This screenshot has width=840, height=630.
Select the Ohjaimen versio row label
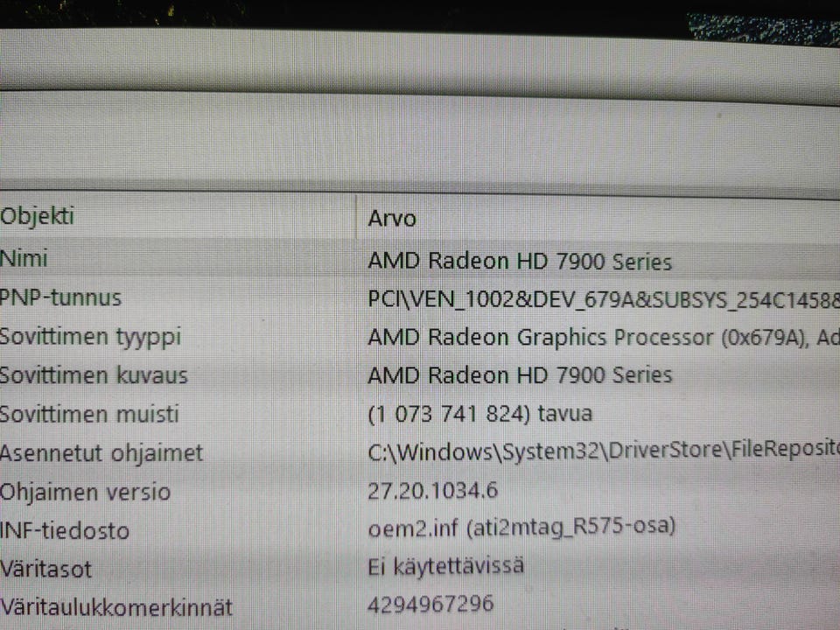(85, 492)
